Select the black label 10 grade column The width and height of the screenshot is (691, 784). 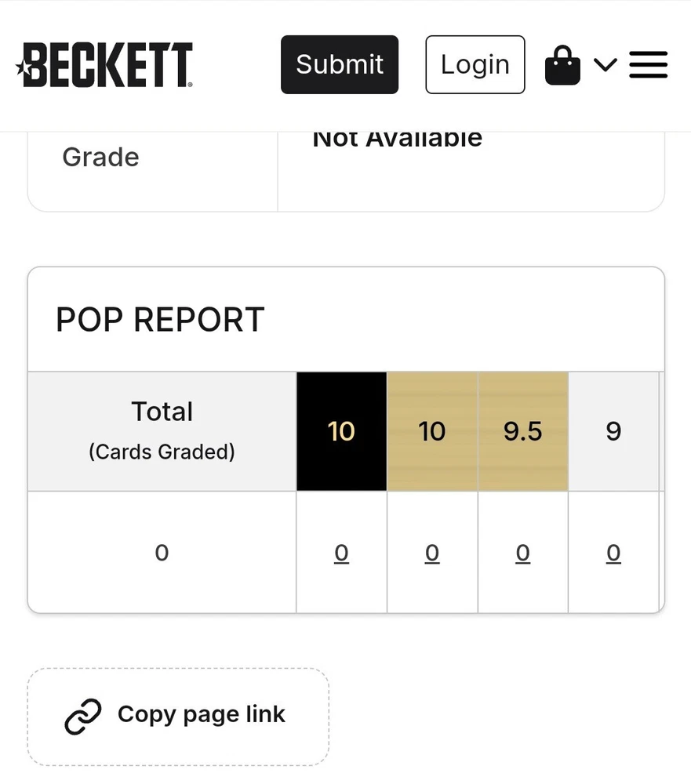(x=341, y=431)
